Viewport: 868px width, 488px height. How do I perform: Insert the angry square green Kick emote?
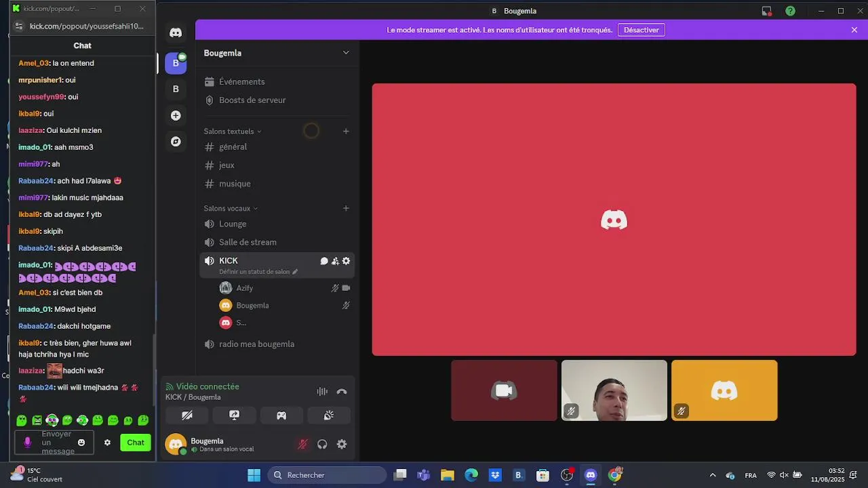[37, 421]
